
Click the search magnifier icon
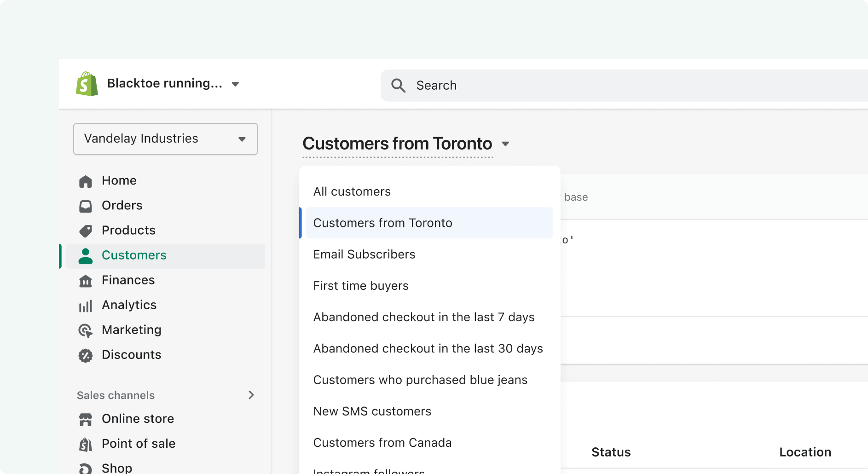point(398,86)
